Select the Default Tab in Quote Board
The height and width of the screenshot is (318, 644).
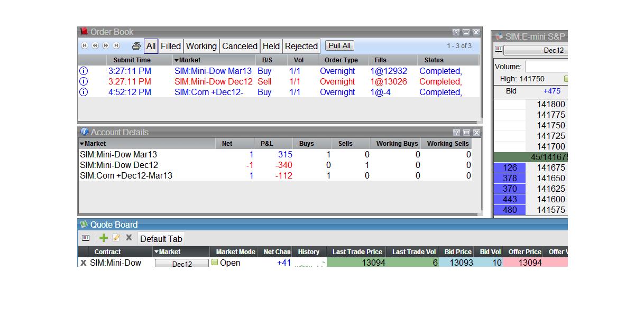161,239
